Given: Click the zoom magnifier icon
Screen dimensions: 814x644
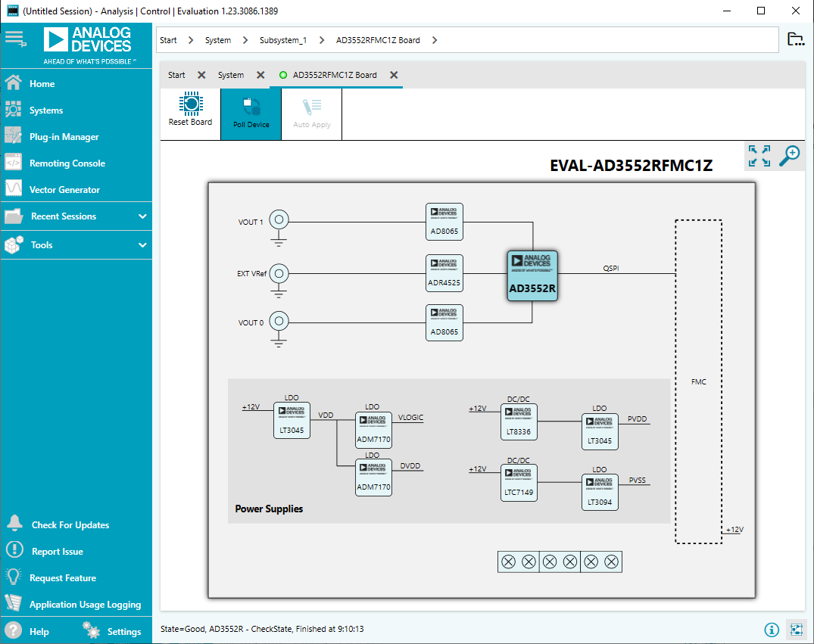Looking at the screenshot, I should [x=789, y=155].
